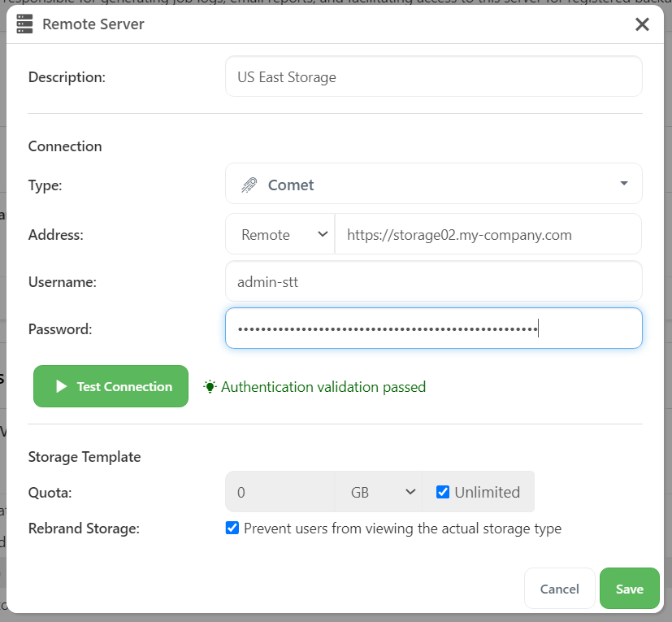The width and height of the screenshot is (672, 622).
Task: Click the Authentication validation passed message
Action: [x=323, y=387]
